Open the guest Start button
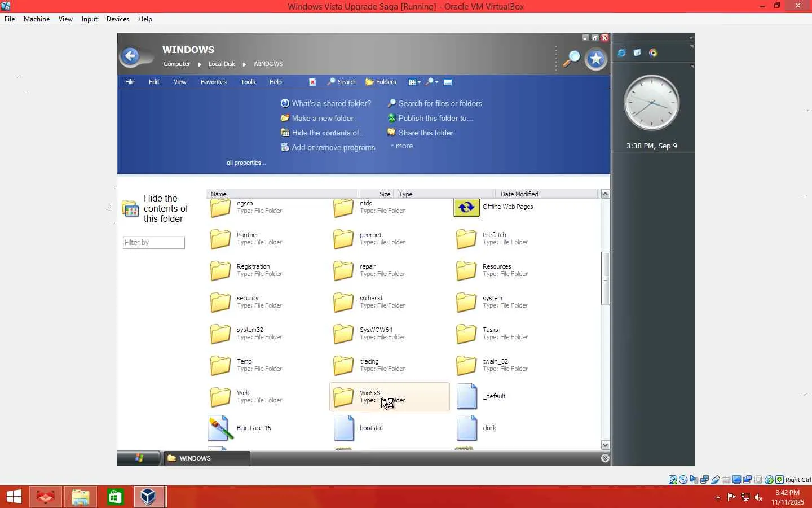This screenshot has width=812, height=508. coord(139,458)
